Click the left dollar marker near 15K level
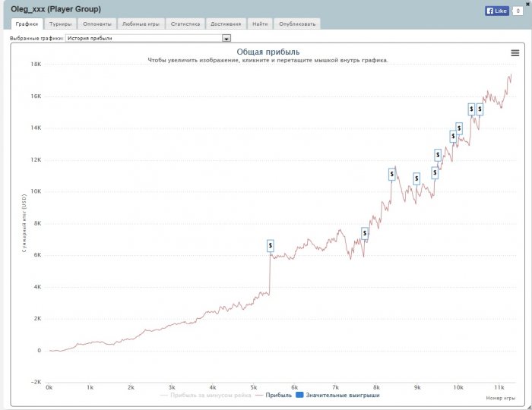 point(471,109)
